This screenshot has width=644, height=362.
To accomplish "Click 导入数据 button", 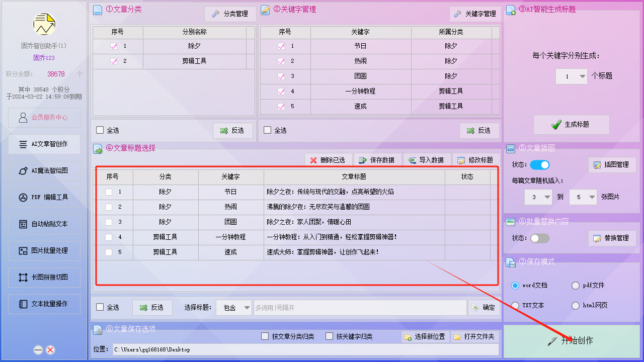I will (426, 160).
